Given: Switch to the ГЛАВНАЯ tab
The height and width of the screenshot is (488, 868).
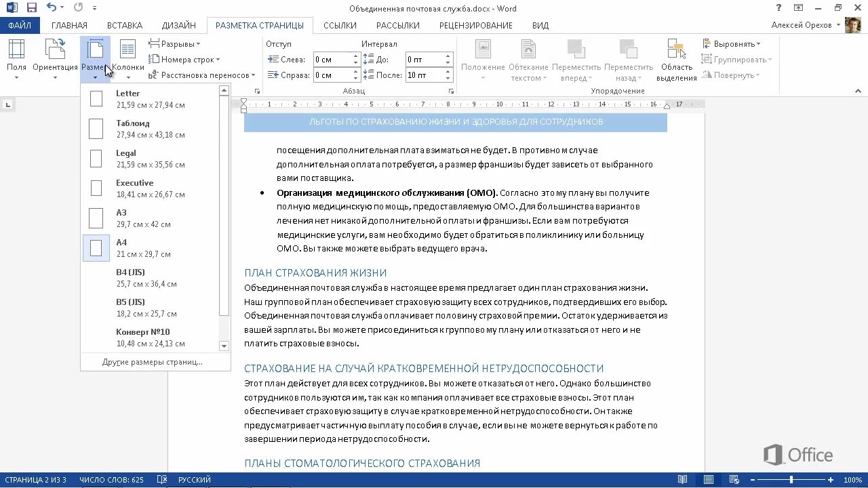Looking at the screenshot, I should pyautogui.click(x=69, y=25).
